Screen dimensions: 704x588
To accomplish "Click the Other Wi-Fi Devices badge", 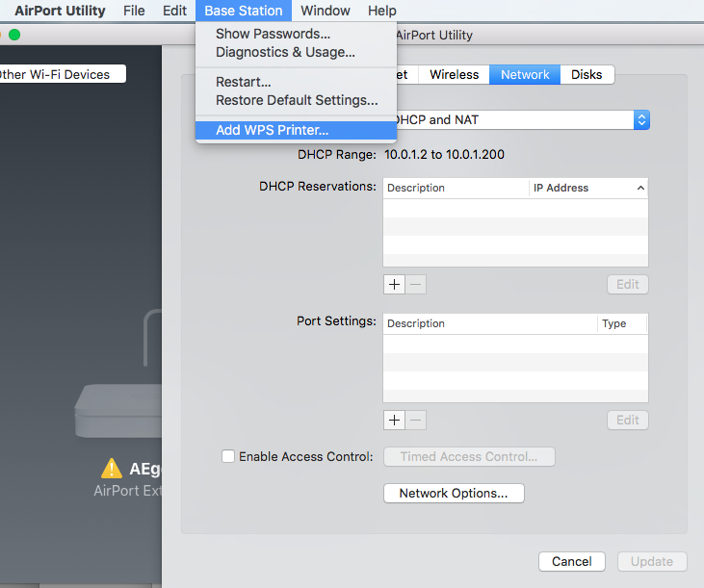I will coord(63,74).
